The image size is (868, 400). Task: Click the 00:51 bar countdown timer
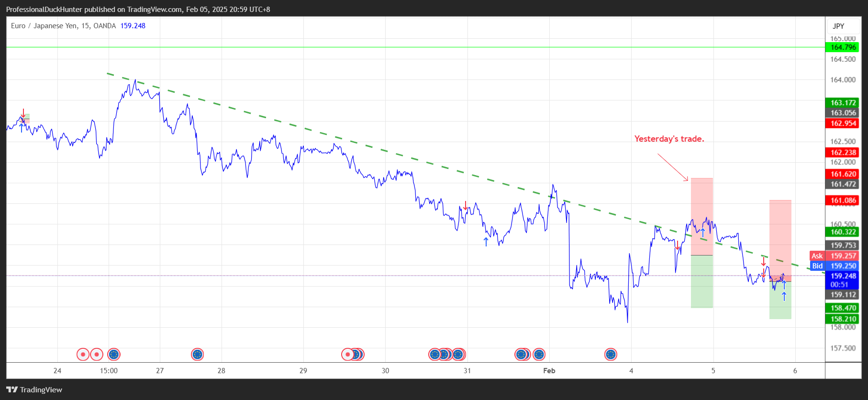click(839, 285)
